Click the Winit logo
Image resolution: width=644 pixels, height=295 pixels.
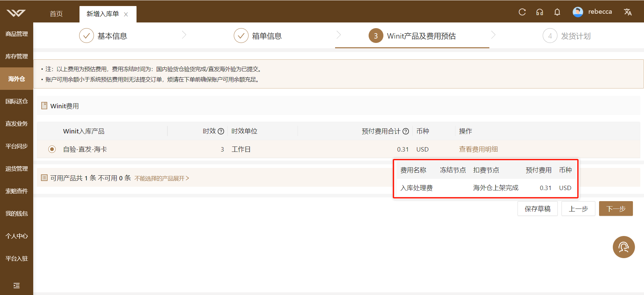16,13
